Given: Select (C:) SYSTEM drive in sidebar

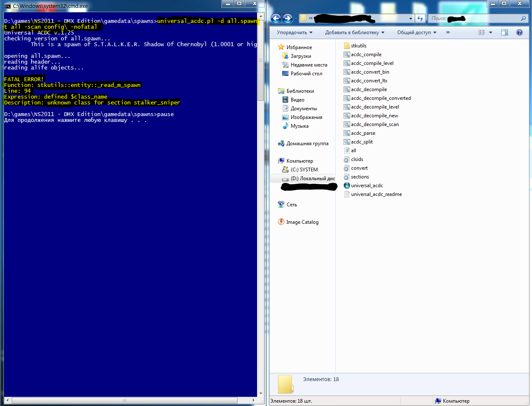Looking at the screenshot, I should 304,170.
